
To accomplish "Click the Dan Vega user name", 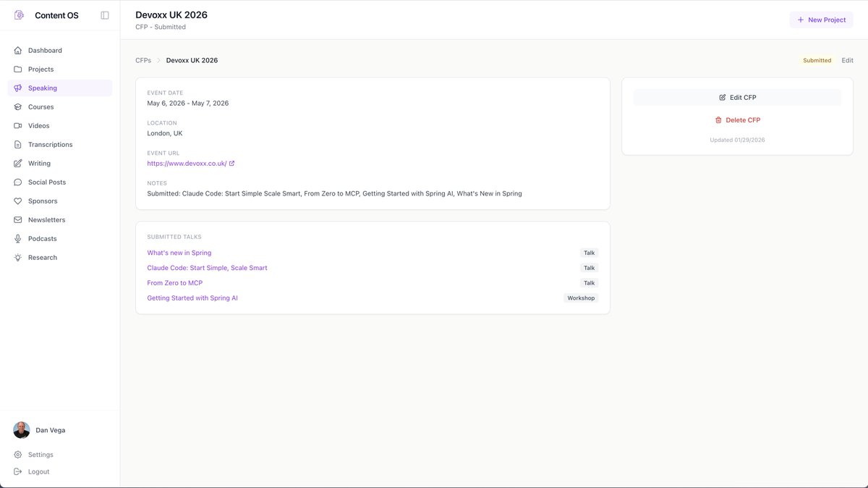I will pyautogui.click(x=51, y=430).
